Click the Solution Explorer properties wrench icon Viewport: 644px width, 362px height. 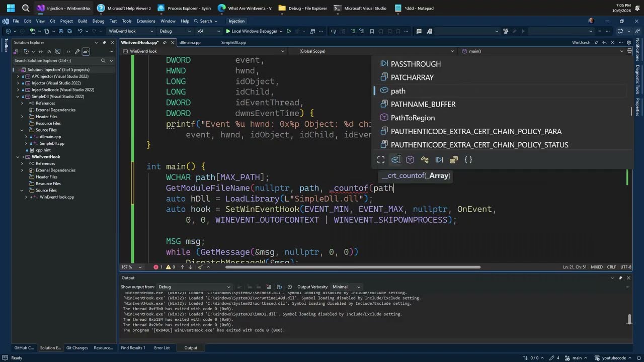click(x=77, y=51)
